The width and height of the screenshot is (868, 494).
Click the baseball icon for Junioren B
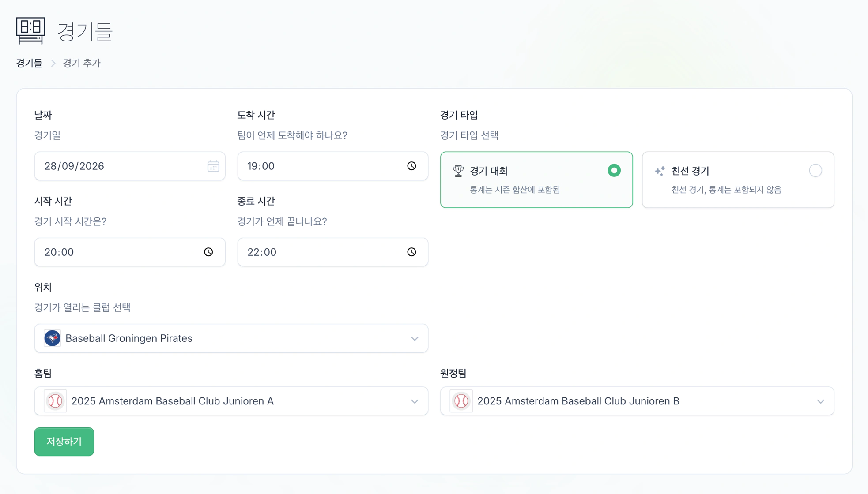pyautogui.click(x=461, y=401)
